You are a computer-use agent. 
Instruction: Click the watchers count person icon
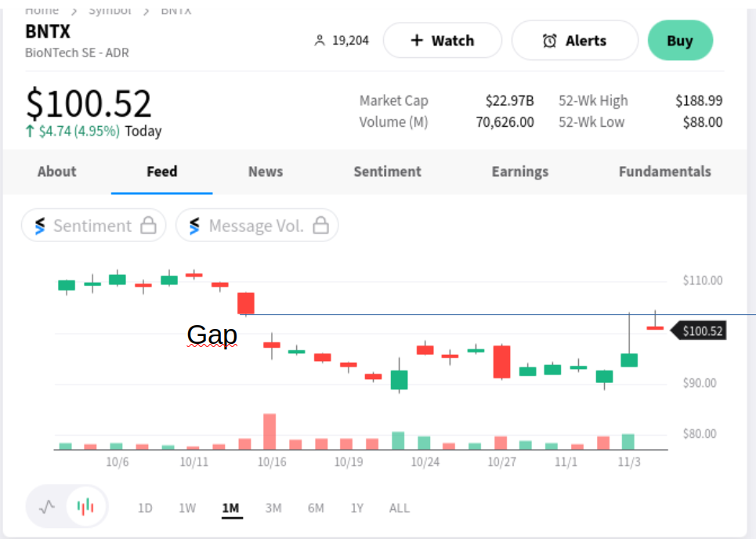click(x=319, y=41)
